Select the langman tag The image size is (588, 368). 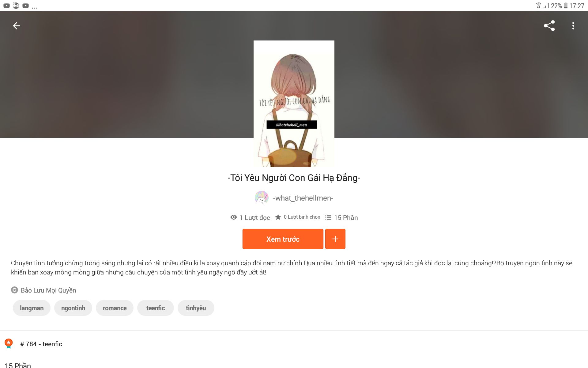32,308
